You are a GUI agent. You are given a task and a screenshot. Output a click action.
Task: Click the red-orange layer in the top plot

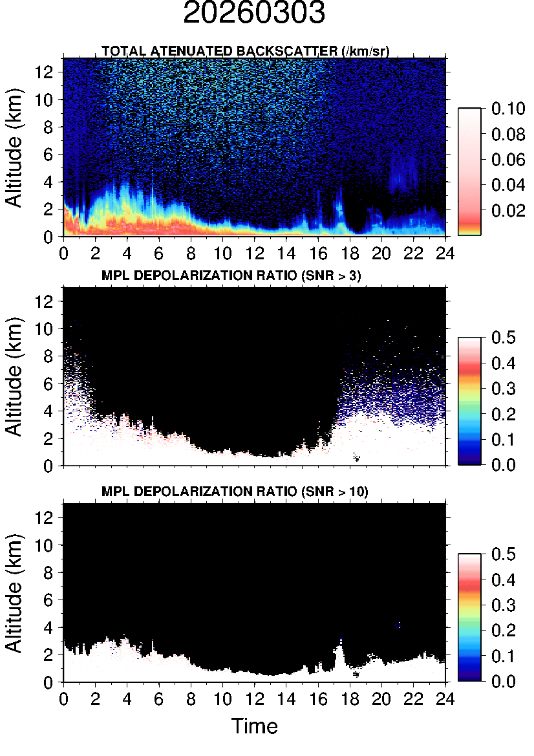coord(129,225)
